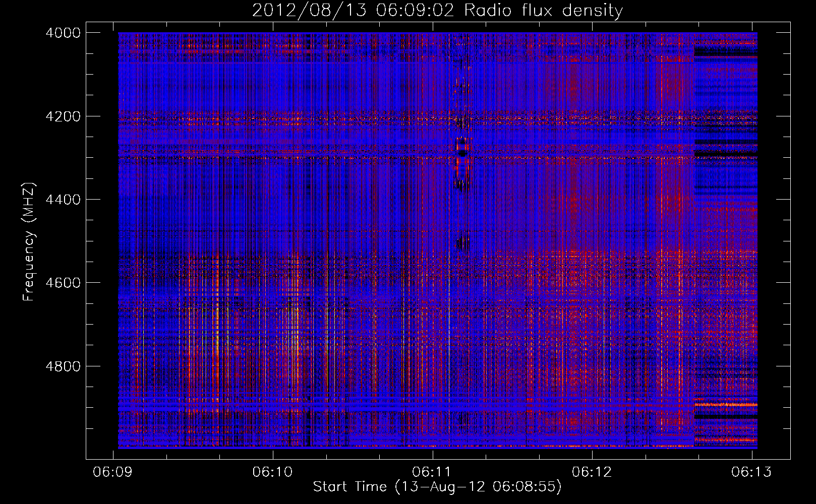Viewport: 816px width, 504px height.
Task: Select the 4400 frequency tick label
Action: coord(63,200)
